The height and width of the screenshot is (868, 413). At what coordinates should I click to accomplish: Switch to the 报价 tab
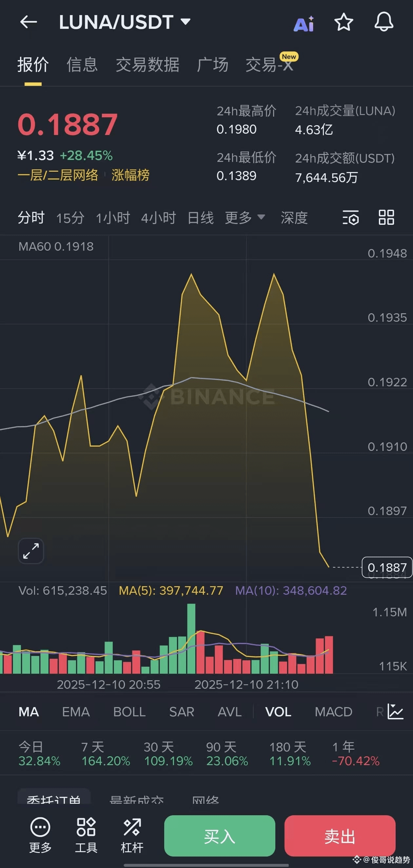[33, 64]
